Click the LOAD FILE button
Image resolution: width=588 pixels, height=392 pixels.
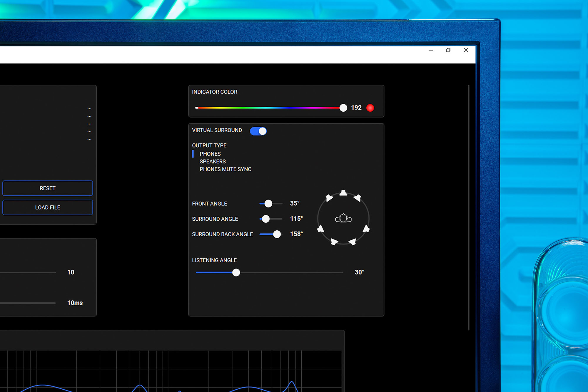click(x=48, y=207)
